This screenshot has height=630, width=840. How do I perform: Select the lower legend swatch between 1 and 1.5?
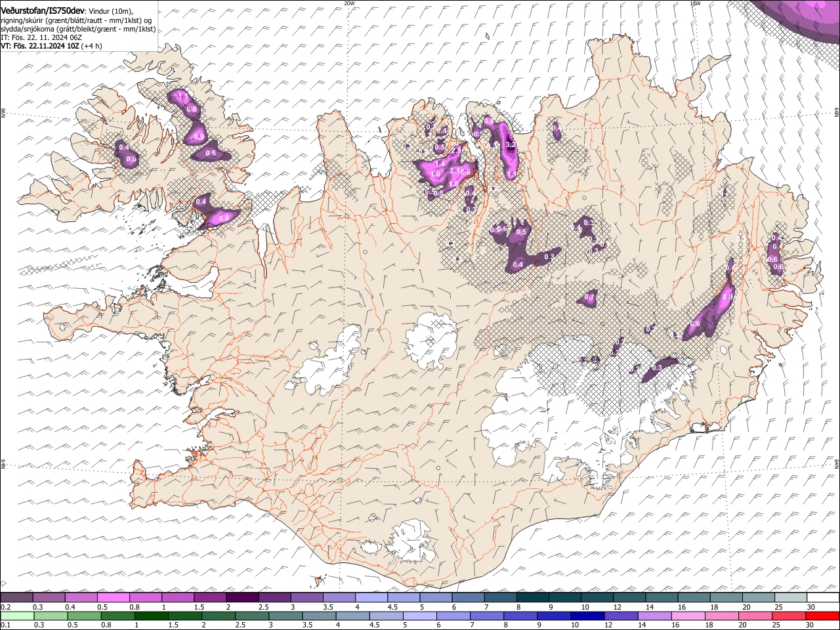151,616
